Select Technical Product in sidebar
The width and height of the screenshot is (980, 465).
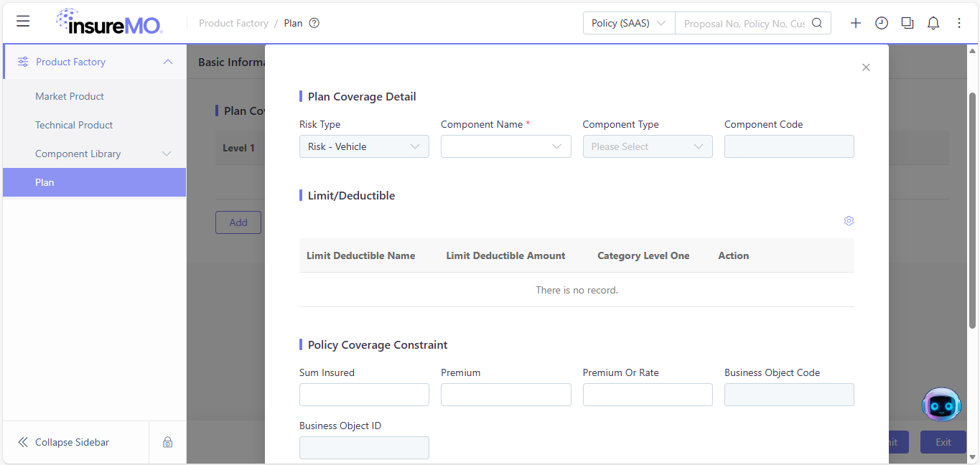tap(74, 125)
